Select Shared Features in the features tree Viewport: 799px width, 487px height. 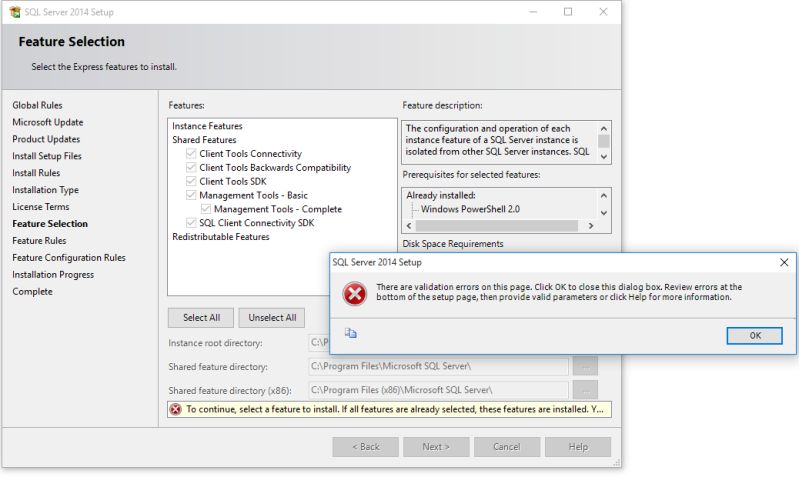pos(204,140)
